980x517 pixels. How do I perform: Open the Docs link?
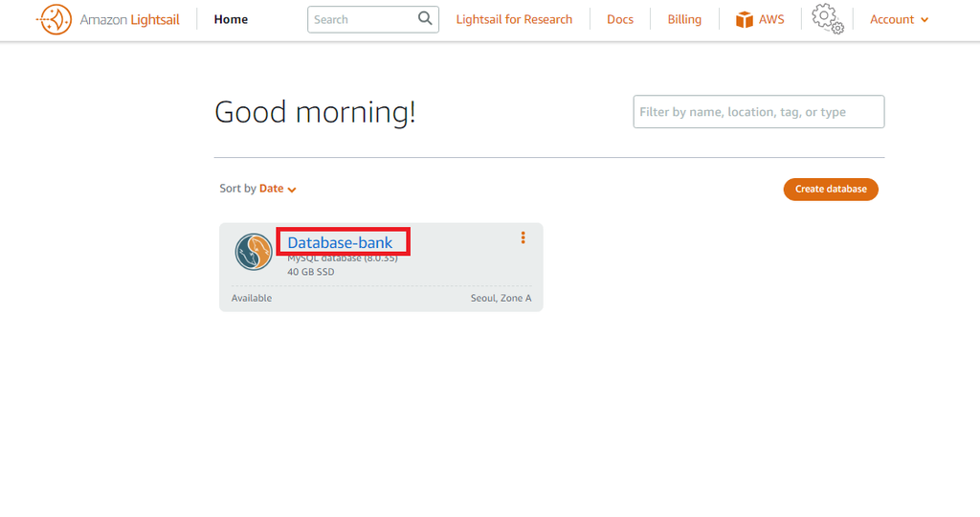coord(620,19)
